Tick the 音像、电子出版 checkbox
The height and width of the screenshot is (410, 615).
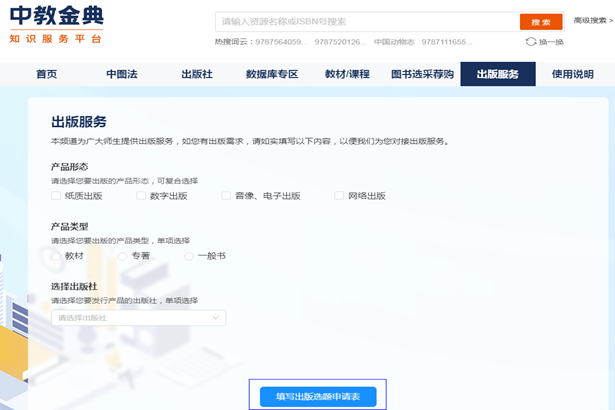pos(227,196)
